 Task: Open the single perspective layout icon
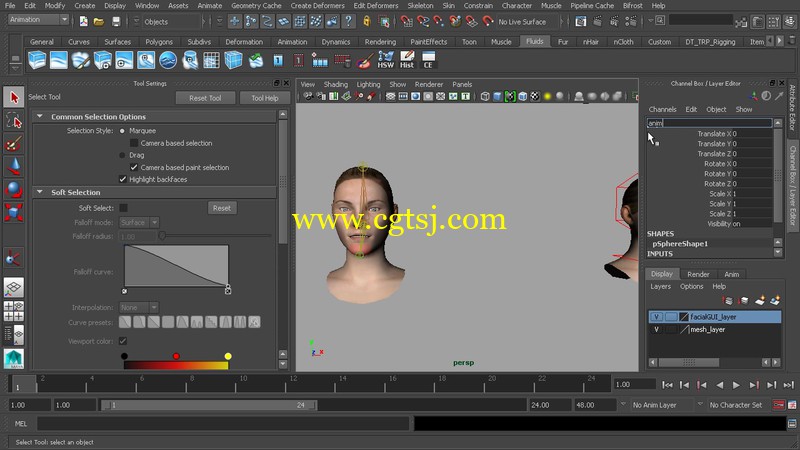click(x=14, y=287)
